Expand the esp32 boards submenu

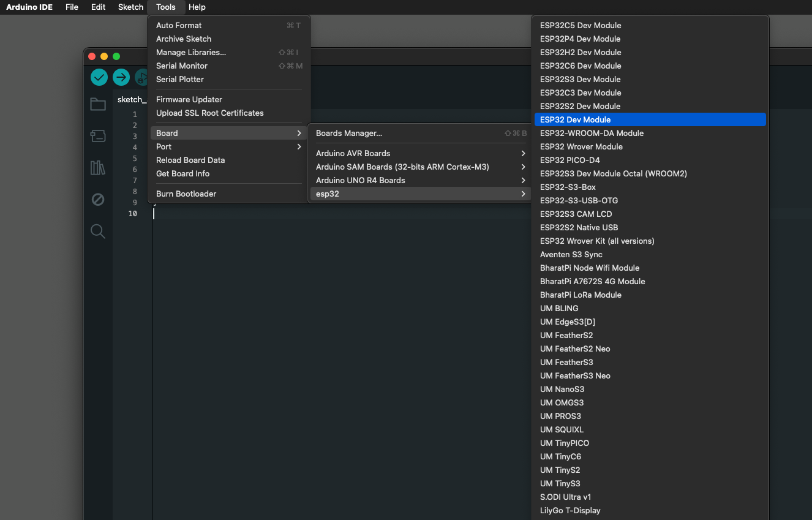coord(421,194)
